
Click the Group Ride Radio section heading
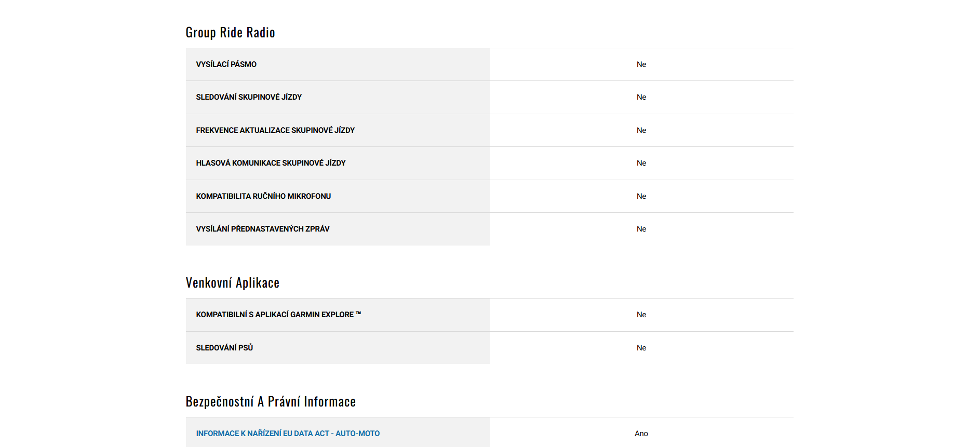pos(230,33)
